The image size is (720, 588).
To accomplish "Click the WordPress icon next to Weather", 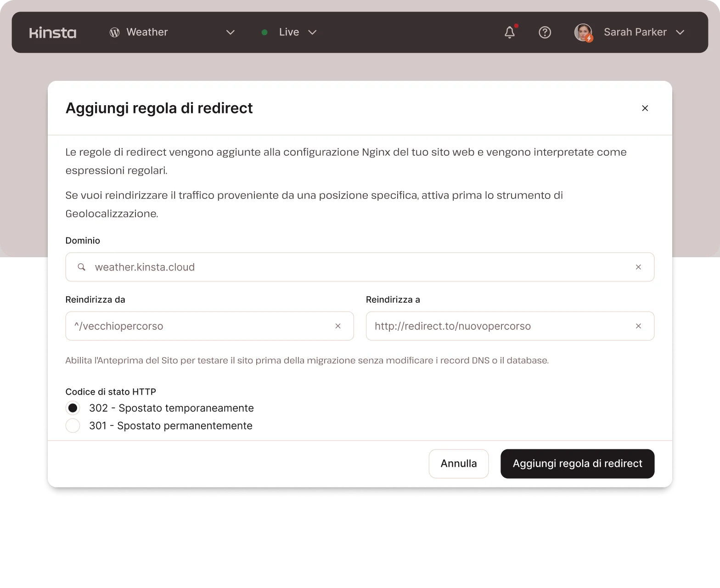I will coord(114,33).
